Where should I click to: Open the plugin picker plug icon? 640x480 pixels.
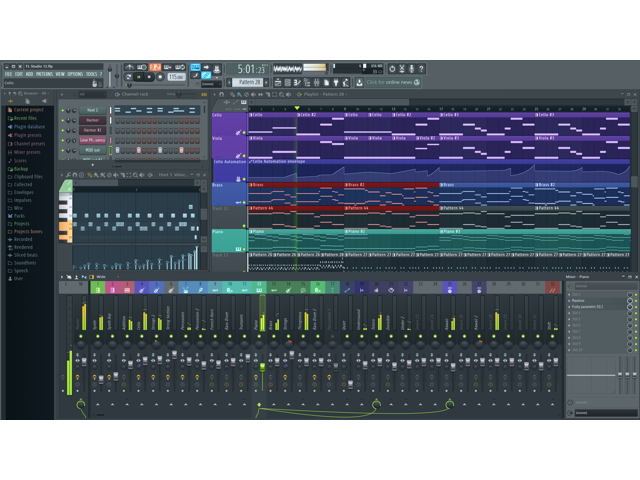pyautogui.click(x=336, y=83)
